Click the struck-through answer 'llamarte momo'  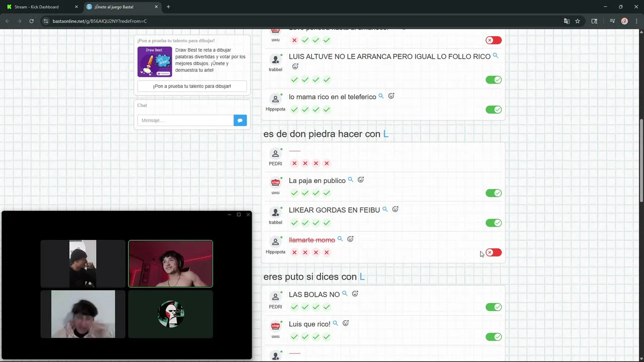[x=312, y=240]
